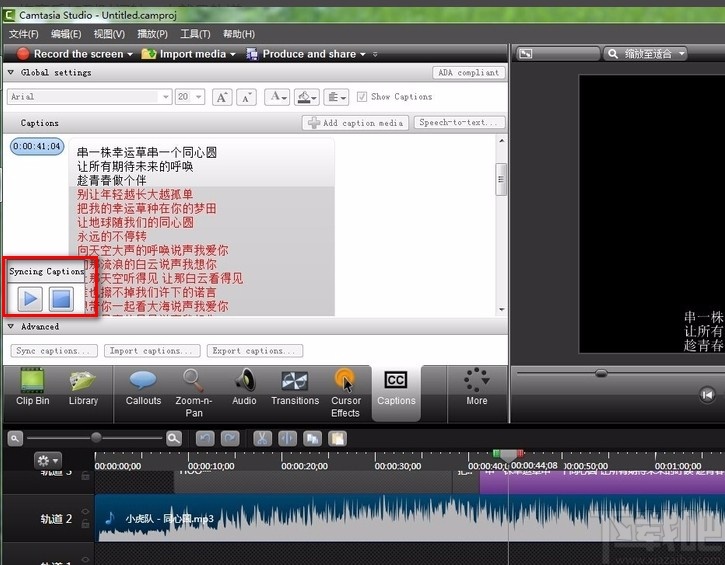Open Record the screen dropdown arrow
Image resolution: width=725 pixels, height=565 pixels.
pos(130,55)
